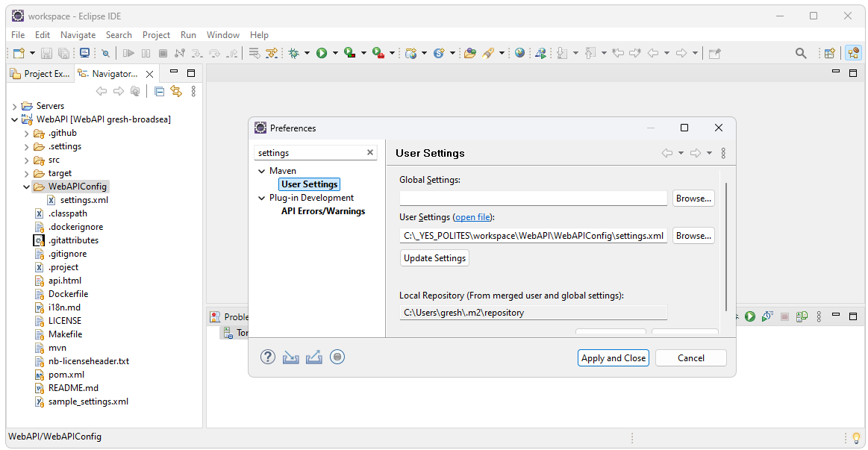
Task: Click the green Run launch icon
Action: [x=322, y=53]
